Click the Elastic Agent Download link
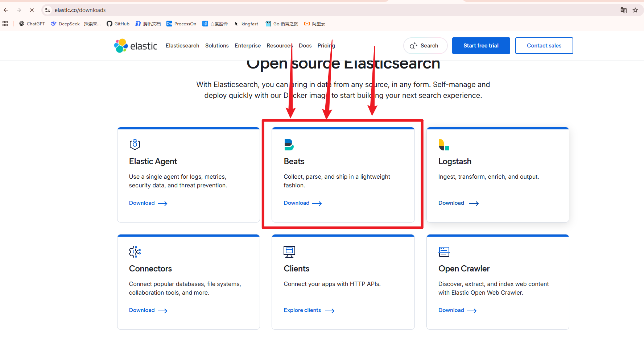644x349 pixels. tap(148, 203)
